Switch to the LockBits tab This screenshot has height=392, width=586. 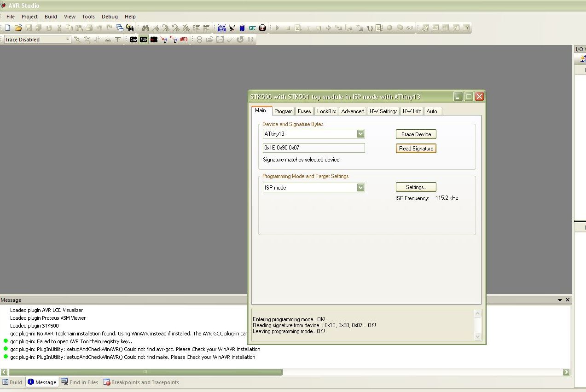326,111
